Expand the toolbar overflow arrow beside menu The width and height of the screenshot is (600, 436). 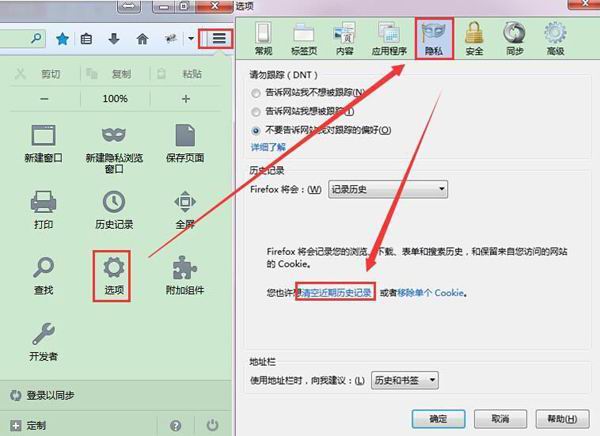(x=191, y=38)
